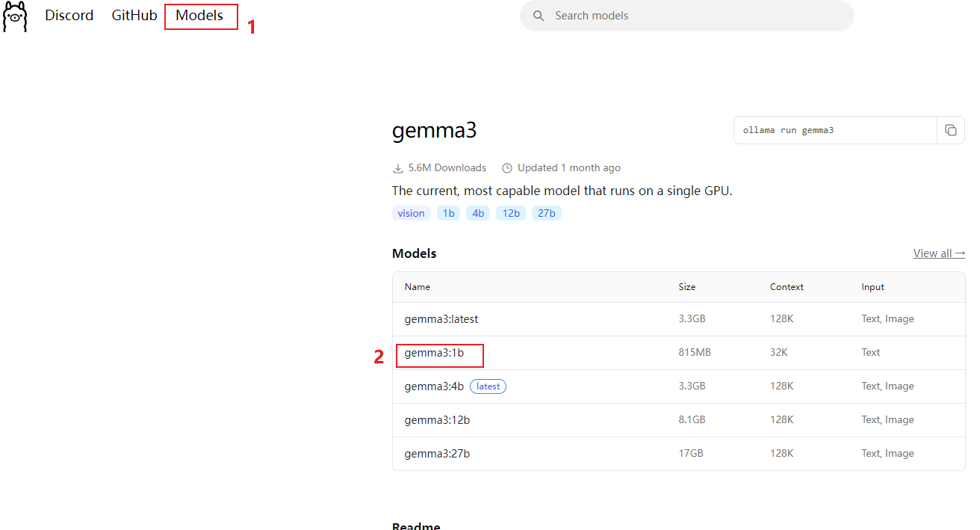Open gemma3:27b model
This screenshot has width=980, height=530.
click(437, 454)
